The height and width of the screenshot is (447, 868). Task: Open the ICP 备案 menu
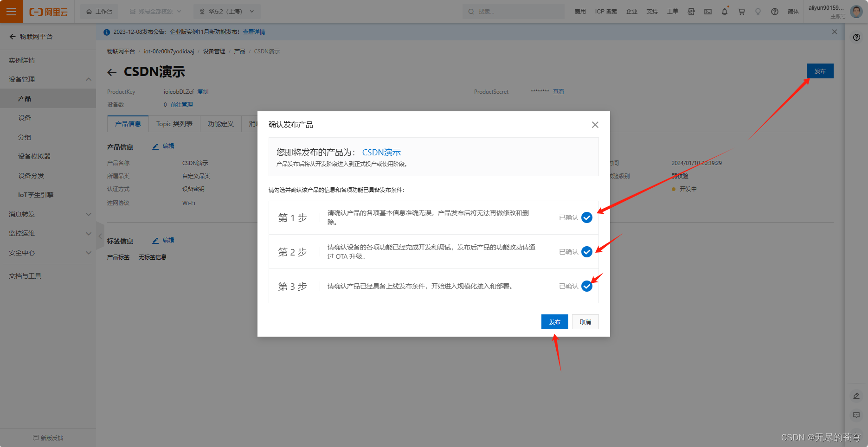pos(606,12)
